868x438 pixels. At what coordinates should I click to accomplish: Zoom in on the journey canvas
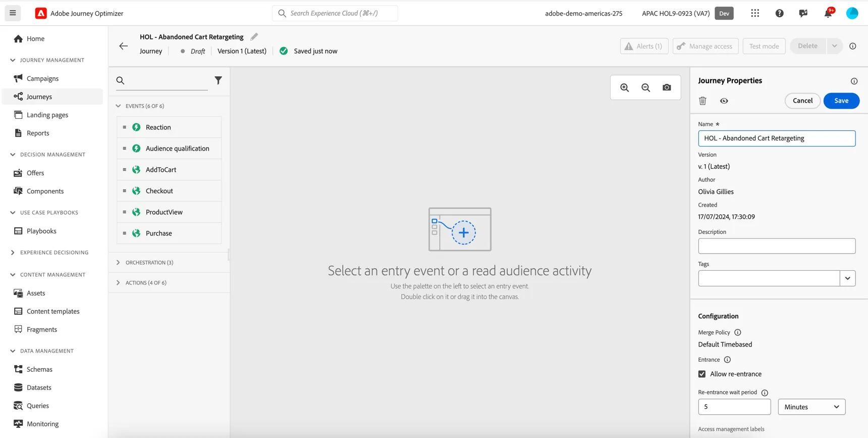click(x=625, y=87)
